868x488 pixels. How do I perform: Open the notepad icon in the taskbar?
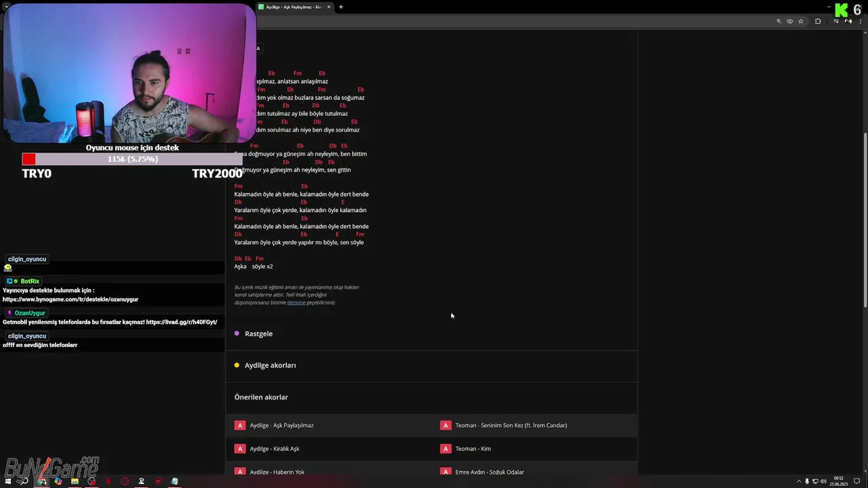pyautogui.click(x=174, y=481)
